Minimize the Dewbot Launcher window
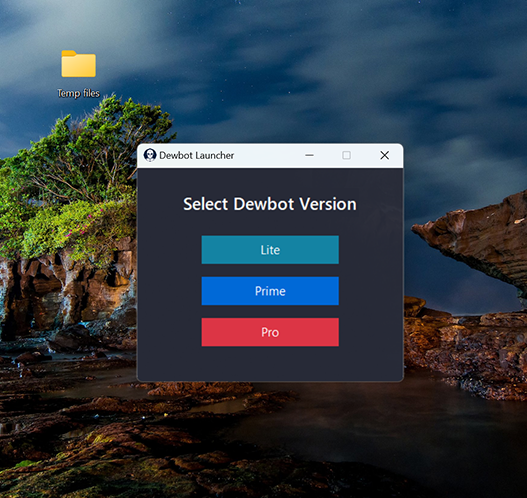 pos(309,155)
